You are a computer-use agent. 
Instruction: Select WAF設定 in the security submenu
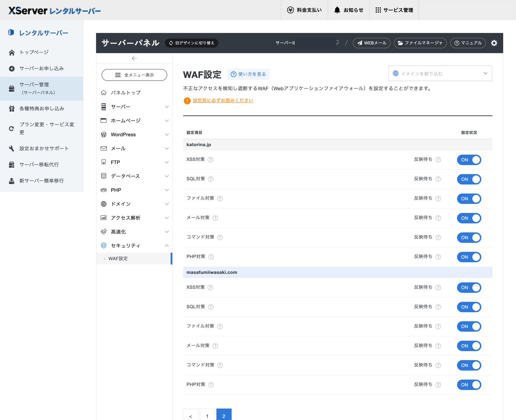(x=134, y=258)
